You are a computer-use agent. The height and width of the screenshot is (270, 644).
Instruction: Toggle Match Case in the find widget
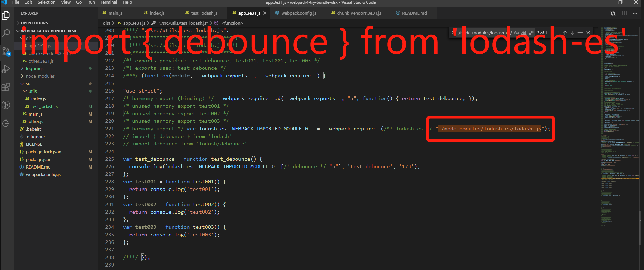516,33
